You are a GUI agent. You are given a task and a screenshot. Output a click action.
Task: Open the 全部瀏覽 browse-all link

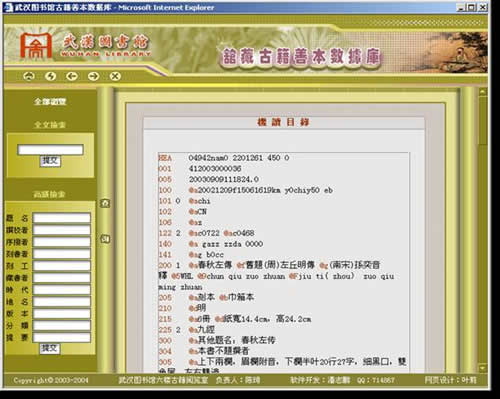(x=50, y=102)
